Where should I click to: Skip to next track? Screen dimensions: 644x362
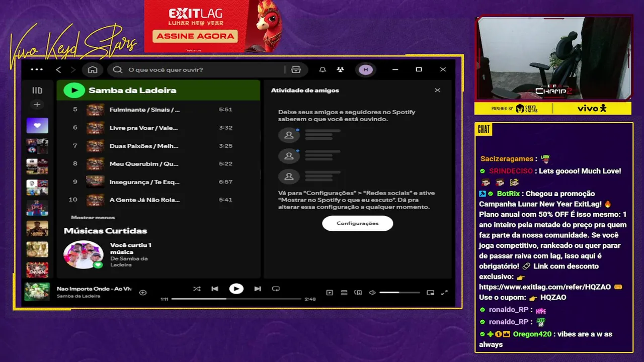pyautogui.click(x=258, y=289)
